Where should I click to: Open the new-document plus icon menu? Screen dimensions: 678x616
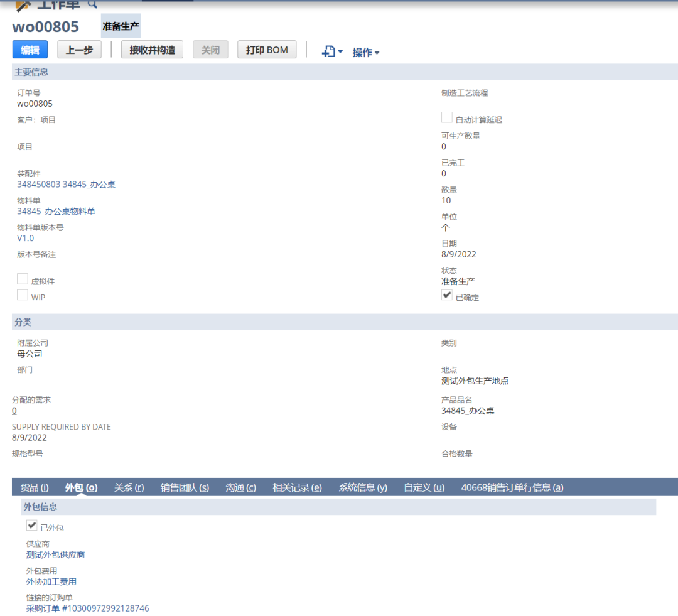click(328, 51)
